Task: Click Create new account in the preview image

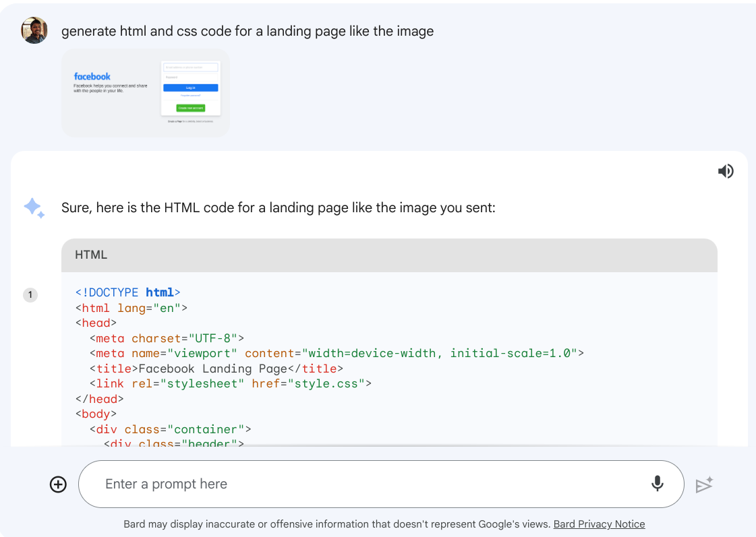Action: tap(191, 108)
